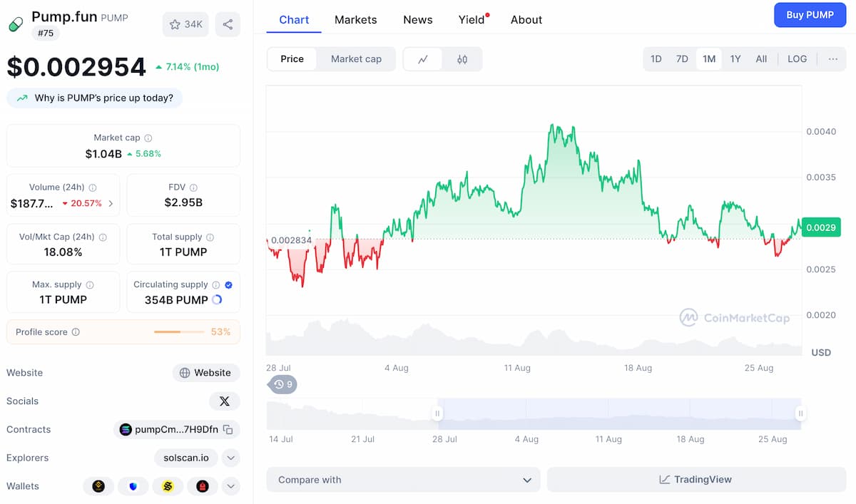The height and width of the screenshot is (504, 856).
Task: Select the yellow S wallet icon
Action: pos(168,486)
